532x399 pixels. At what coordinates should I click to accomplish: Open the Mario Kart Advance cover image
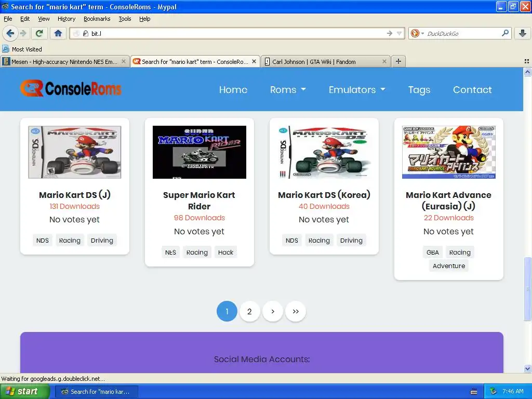[x=448, y=152]
